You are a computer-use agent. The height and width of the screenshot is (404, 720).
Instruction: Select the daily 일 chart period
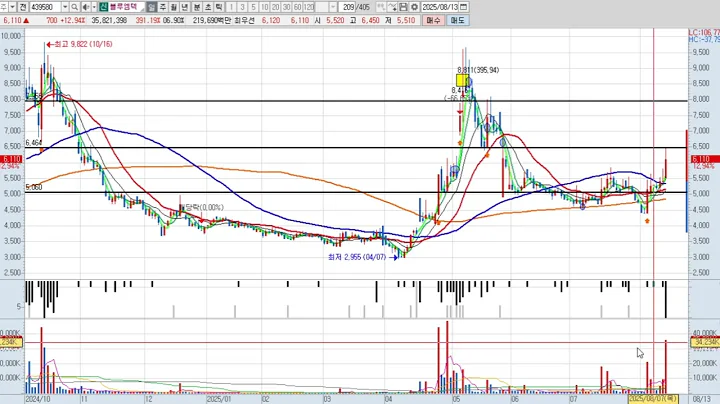152,7
